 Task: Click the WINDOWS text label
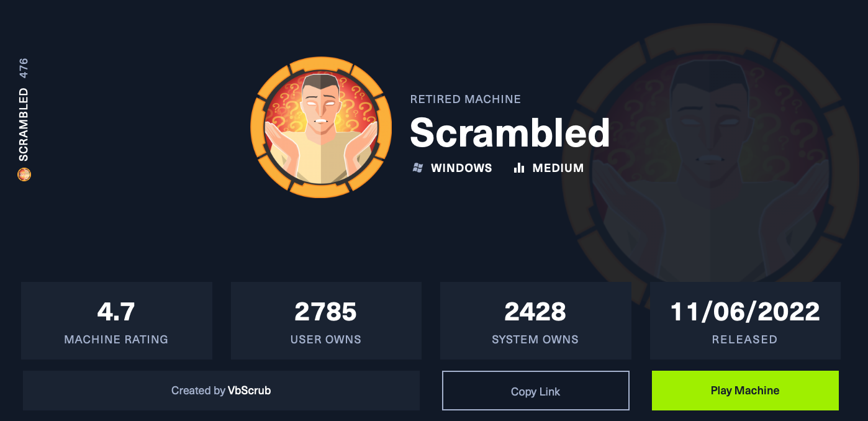click(x=461, y=168)
